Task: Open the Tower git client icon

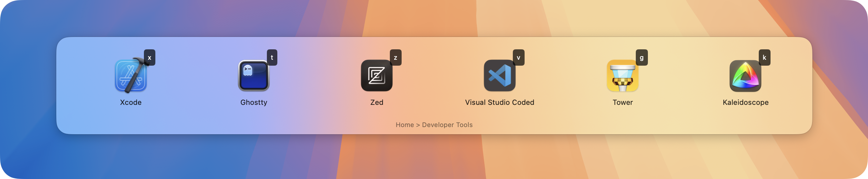Action: tap(622, 76)
